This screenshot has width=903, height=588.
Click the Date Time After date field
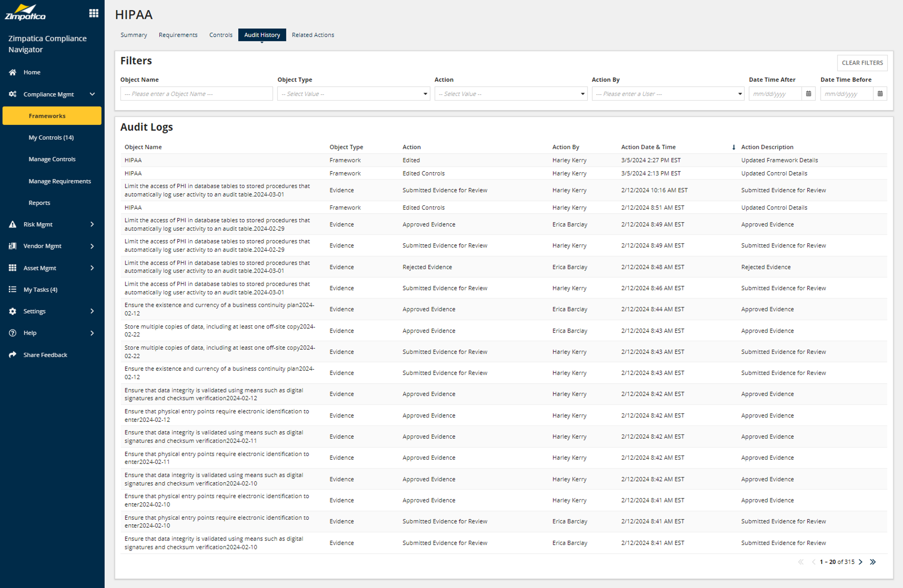(x=775, y=94)
